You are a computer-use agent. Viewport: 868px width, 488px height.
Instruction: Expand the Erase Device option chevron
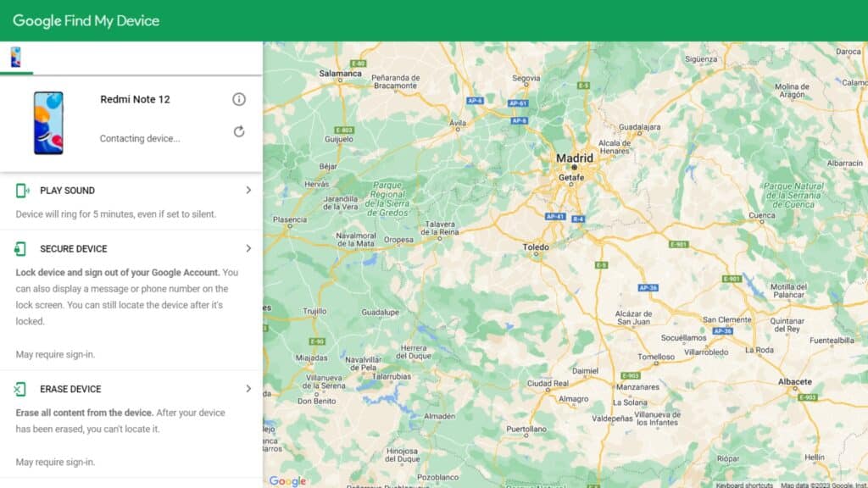pyautogui.click(x=248, y=389)
